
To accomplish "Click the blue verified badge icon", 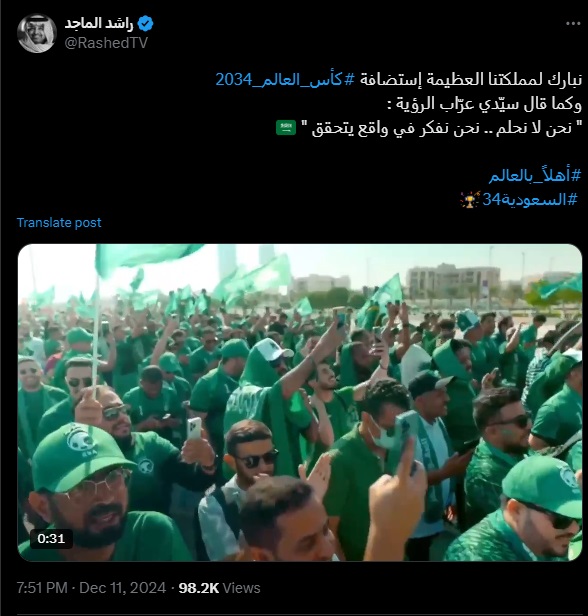I will (x=145, y=24).
